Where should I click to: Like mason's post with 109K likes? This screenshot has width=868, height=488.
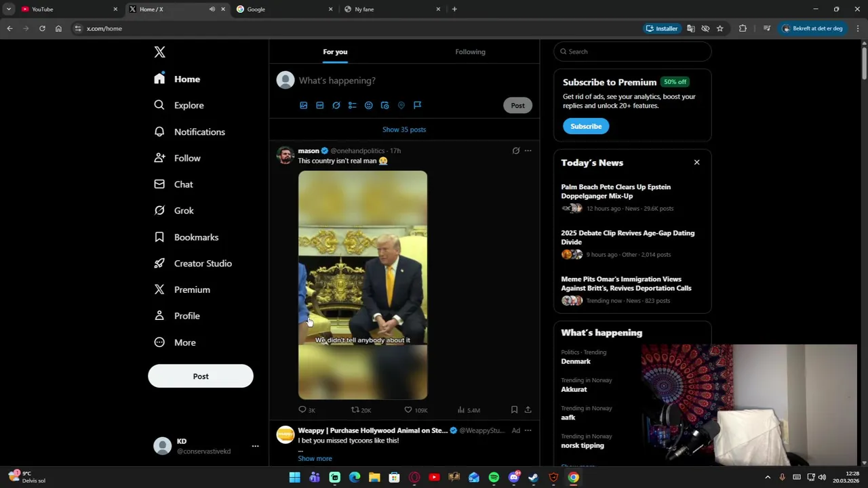click(416, 410)
